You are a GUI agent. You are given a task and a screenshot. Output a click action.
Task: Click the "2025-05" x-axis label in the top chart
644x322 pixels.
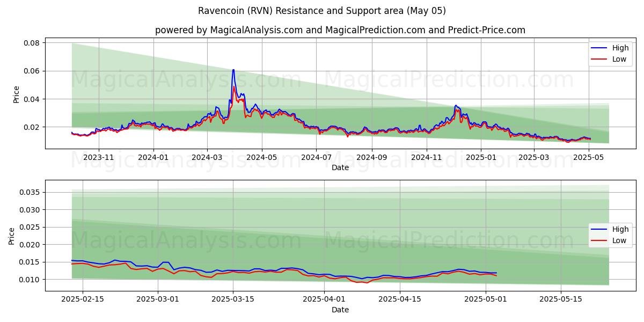click(589, 157)
